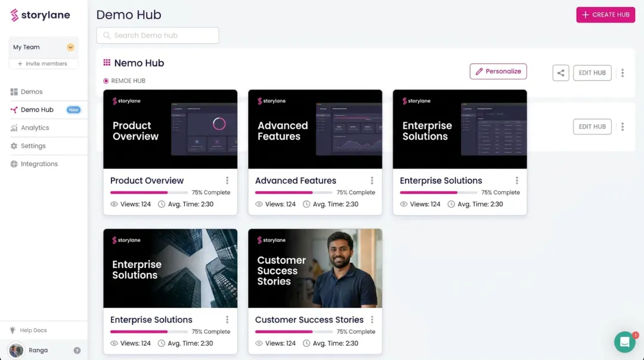Click the clock icon on Customer Success Stories
Image resolution: width=644 pixels, height=360 pixels.
coord(306,343)
